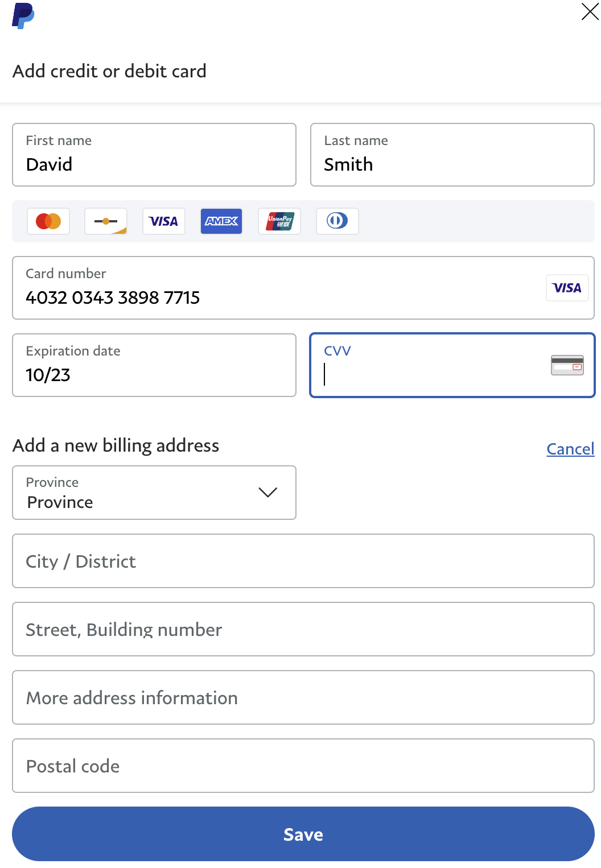This screenshot has width=601, height=868.
Task: Click the Maestro card icon
Action: click(106, 221)
